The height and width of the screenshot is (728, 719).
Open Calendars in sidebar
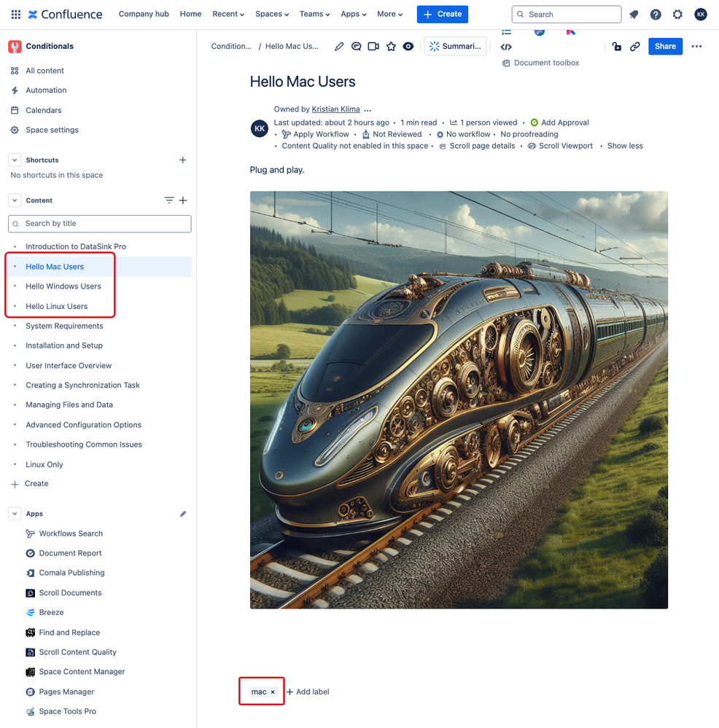43,110
